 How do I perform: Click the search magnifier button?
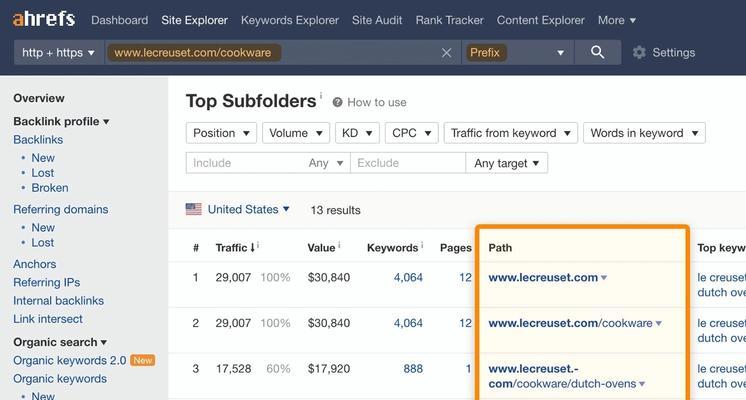pyautogui.click(x=598, y=52)
